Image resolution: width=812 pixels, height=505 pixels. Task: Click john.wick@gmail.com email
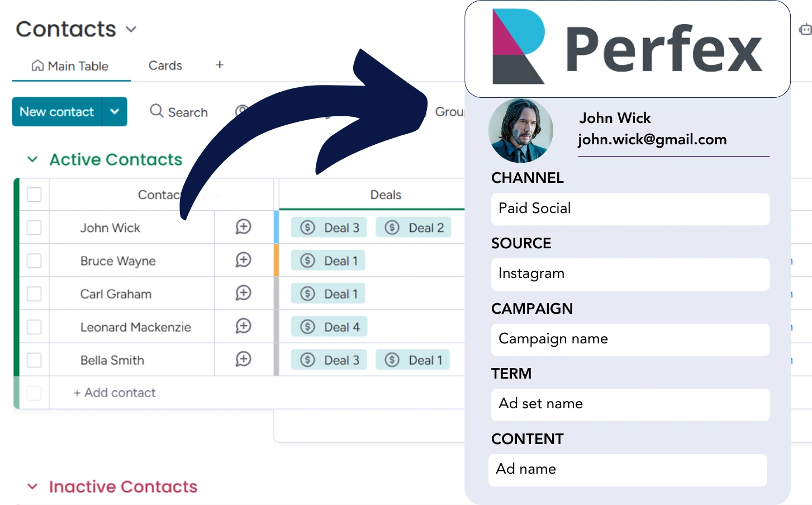(x=652, y=139)
